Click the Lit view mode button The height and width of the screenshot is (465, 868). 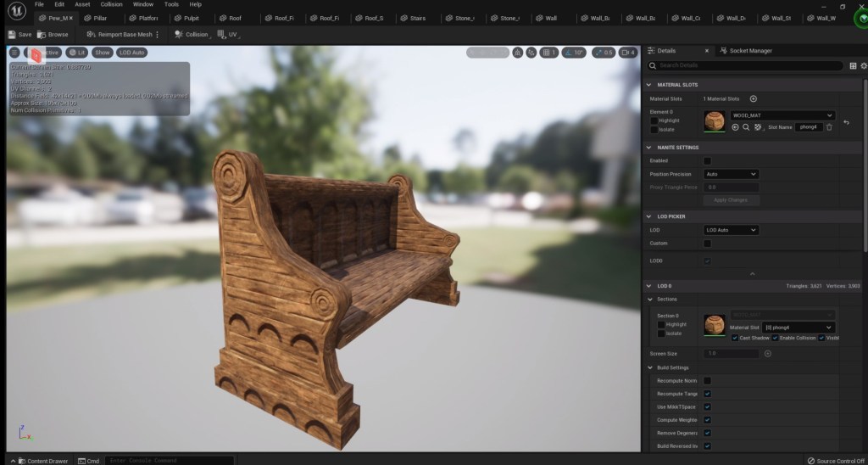point(77,53)
